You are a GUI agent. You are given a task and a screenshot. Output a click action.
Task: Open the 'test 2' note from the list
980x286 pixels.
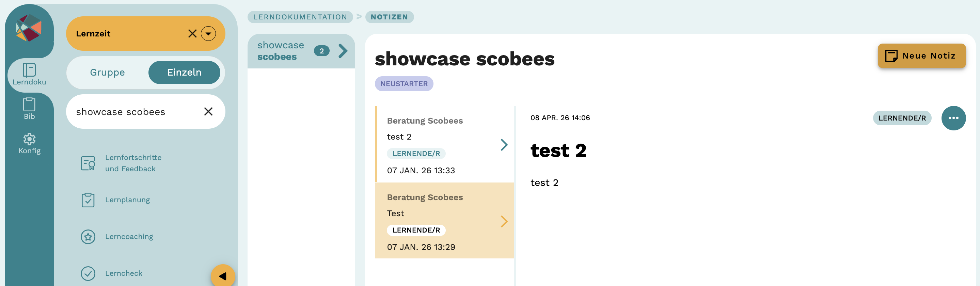[x=444, y=144]
